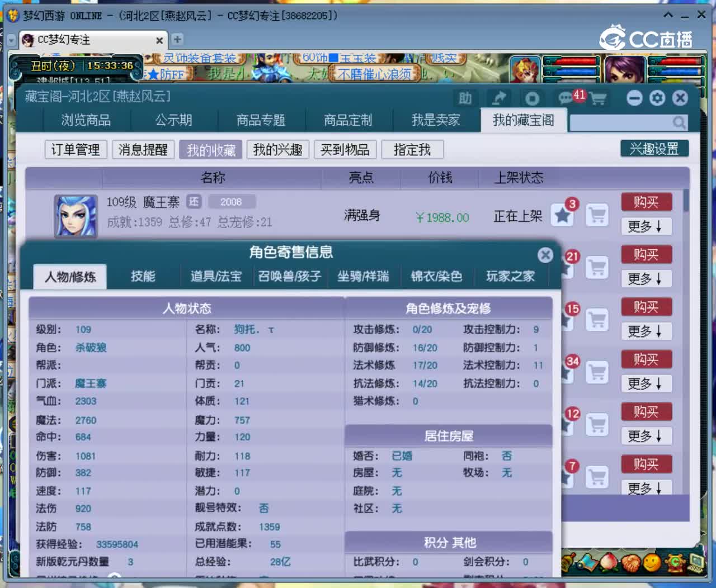This screenshot has height=588, width=716.
Task: Click the smiley face icon in bottom bar
Action: 652,562
